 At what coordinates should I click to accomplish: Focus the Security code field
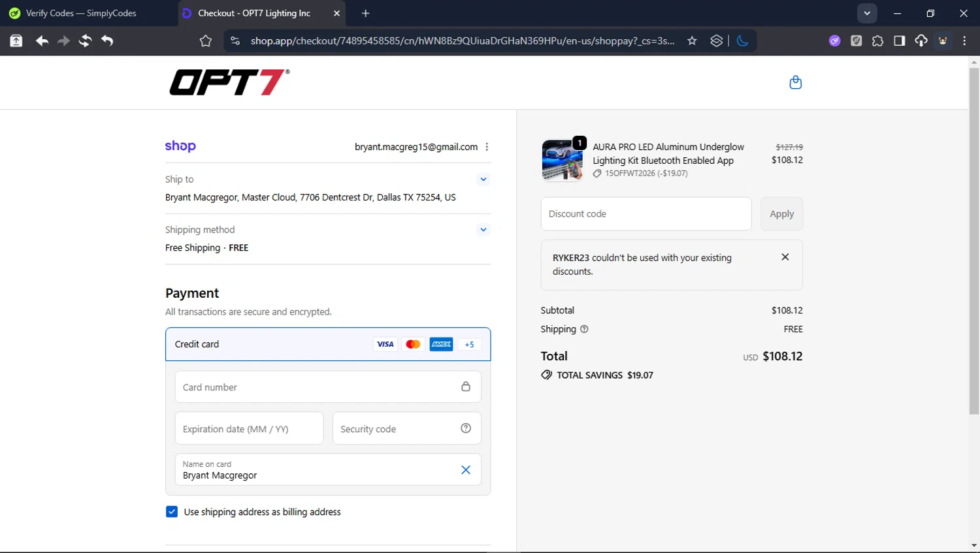pyautogui.click(x=407, y=428)
